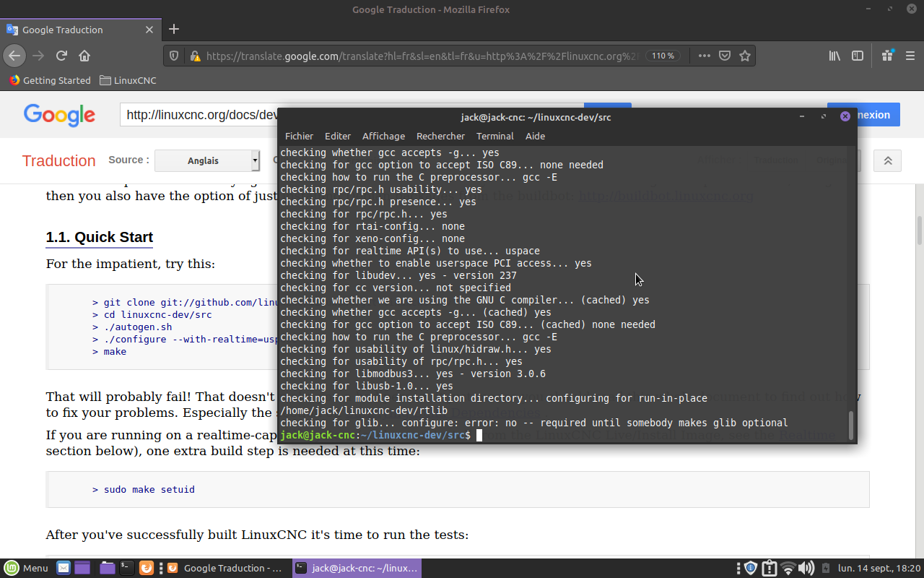Open the Wi-Fi network tray icon
This screenshot has width=924, height=578.
point(788,568)
